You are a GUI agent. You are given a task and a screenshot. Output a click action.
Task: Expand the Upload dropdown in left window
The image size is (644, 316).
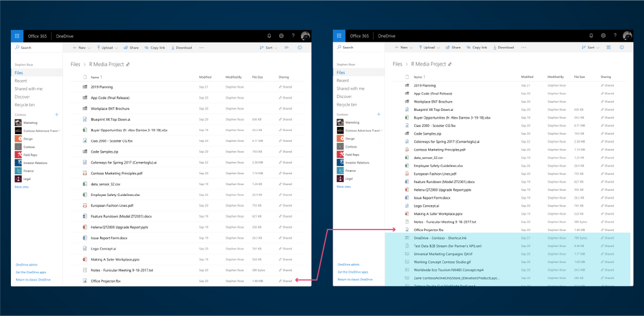coord(107,48)
